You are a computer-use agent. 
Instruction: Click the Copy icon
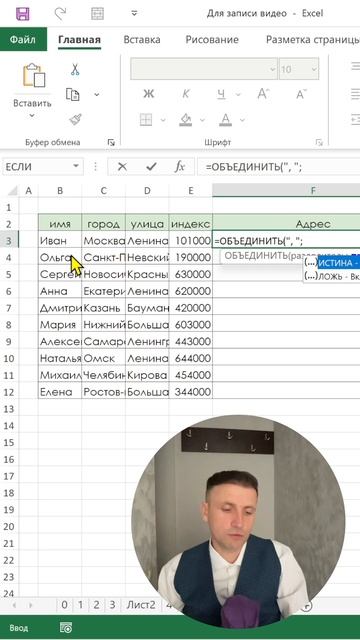pyautogui.click(x=73, y=94)
